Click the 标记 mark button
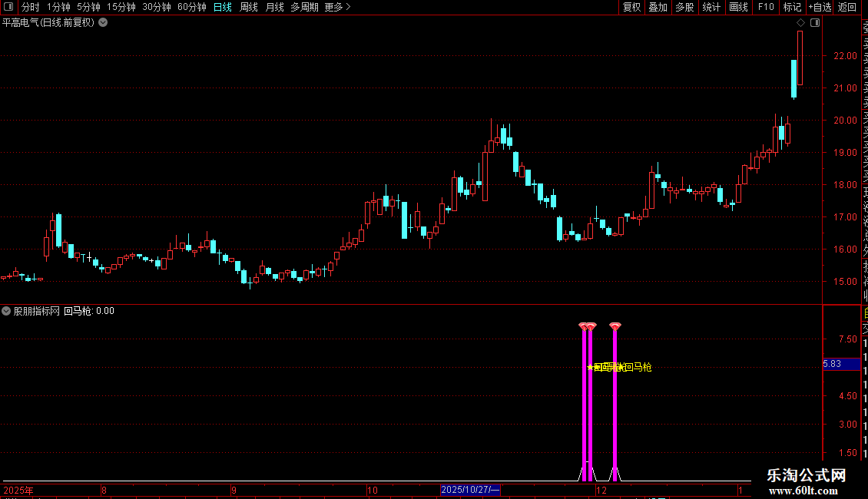Image resolution: width=868 pixels, height=499 pixels. pos(792,7)
